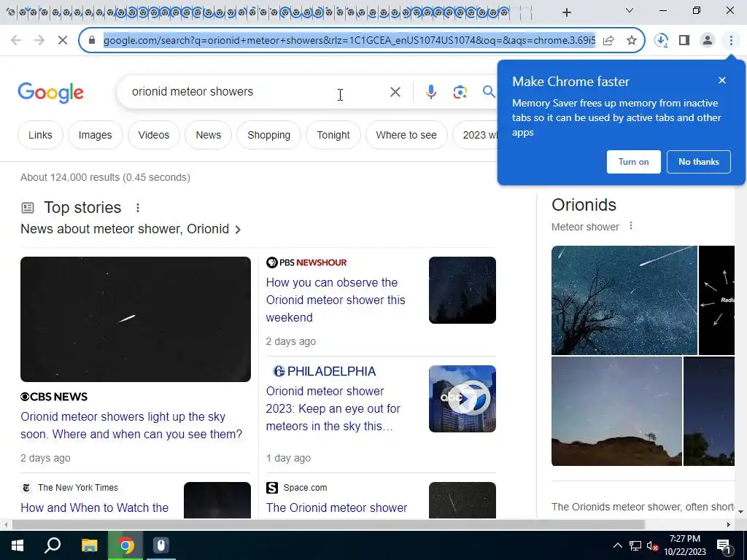Open Chrome profile avatar
This screenshot has height=560, width=747.
pos(708,41)
